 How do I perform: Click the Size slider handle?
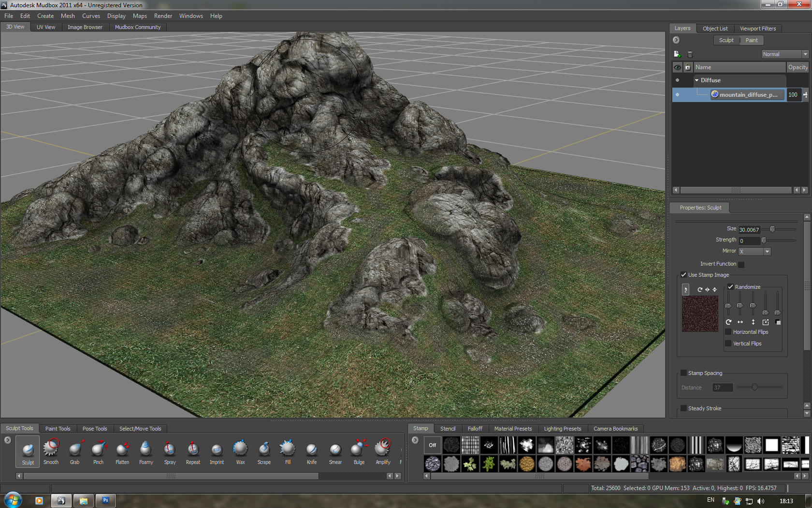[x=772, y=229]
